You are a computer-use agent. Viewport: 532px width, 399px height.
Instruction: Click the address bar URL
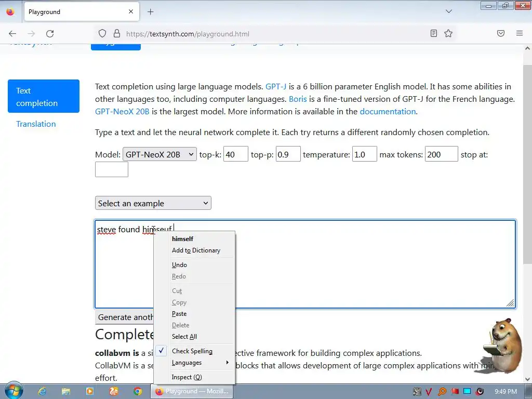coord(188,34)
